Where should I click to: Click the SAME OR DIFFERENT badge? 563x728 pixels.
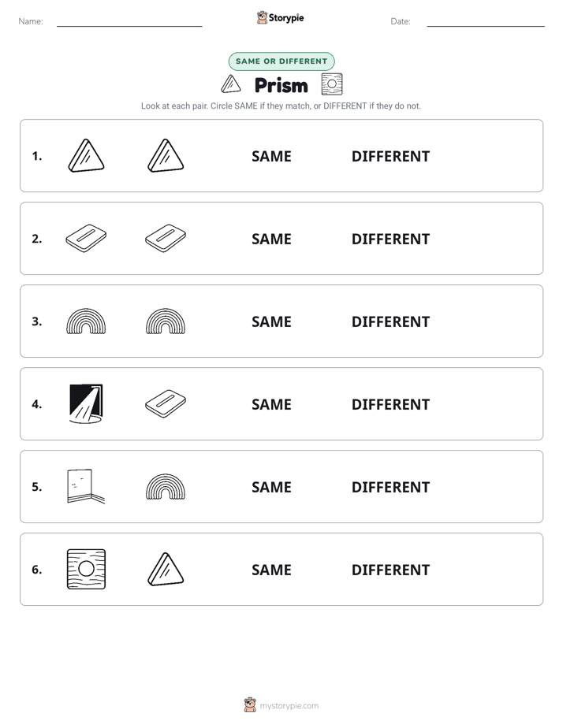coord(281,61)
